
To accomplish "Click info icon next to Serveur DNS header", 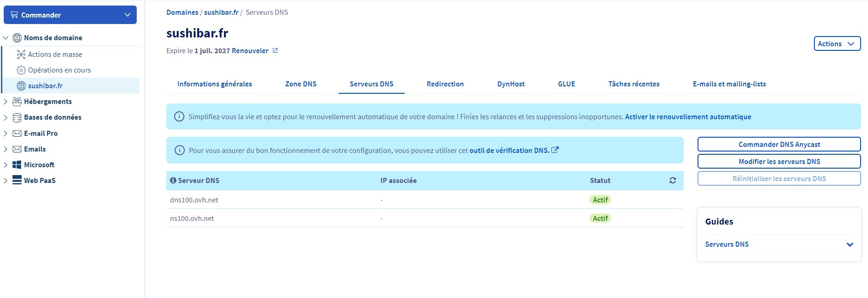I will tap(173, 181).
